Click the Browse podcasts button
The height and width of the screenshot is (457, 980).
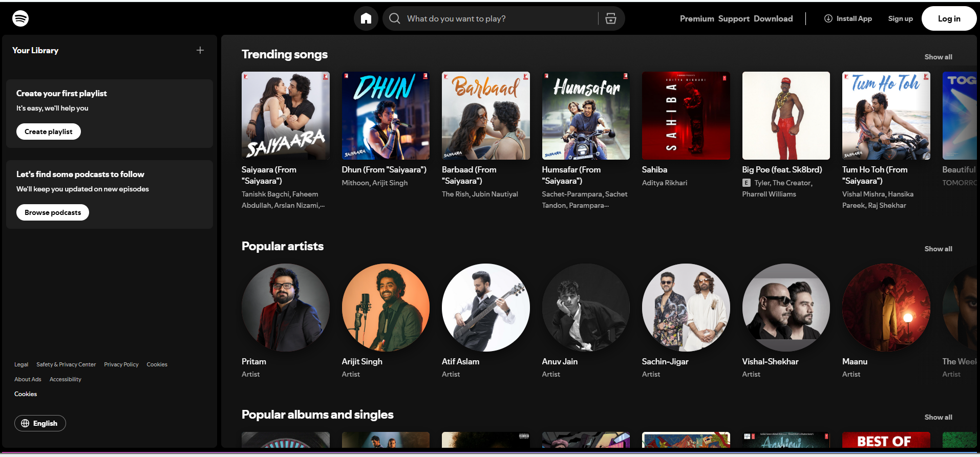pos(53,212)
